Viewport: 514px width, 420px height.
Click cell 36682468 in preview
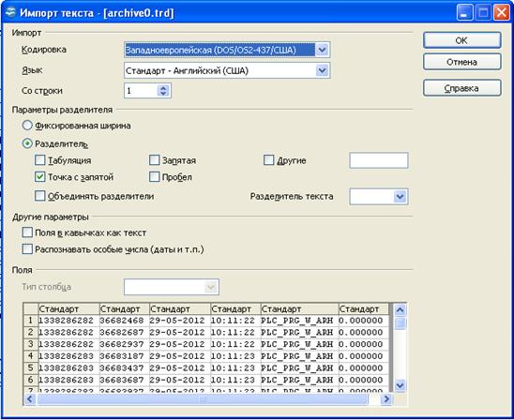[x=124, y=321]
